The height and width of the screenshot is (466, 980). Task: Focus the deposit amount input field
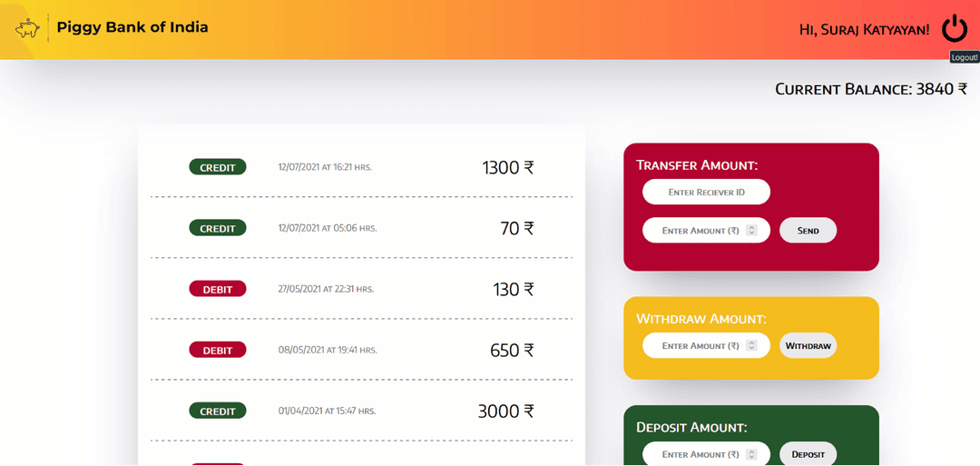click(x=706, y=454)
